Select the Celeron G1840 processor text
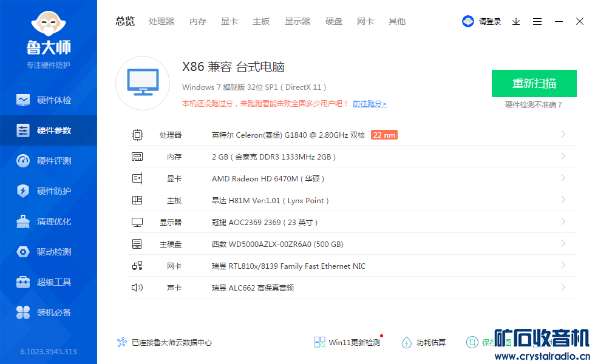 pos(288,135)
